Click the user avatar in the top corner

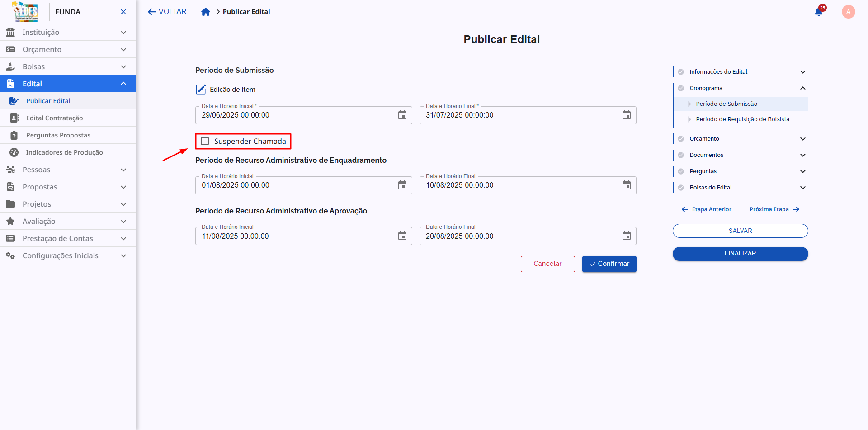tap(848, 11)
